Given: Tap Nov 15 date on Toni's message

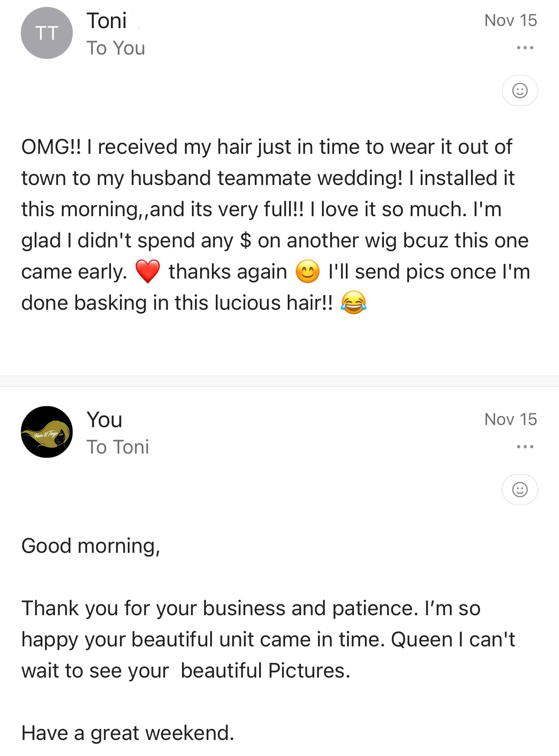Looking at the screenshot, I should point(510,20).
